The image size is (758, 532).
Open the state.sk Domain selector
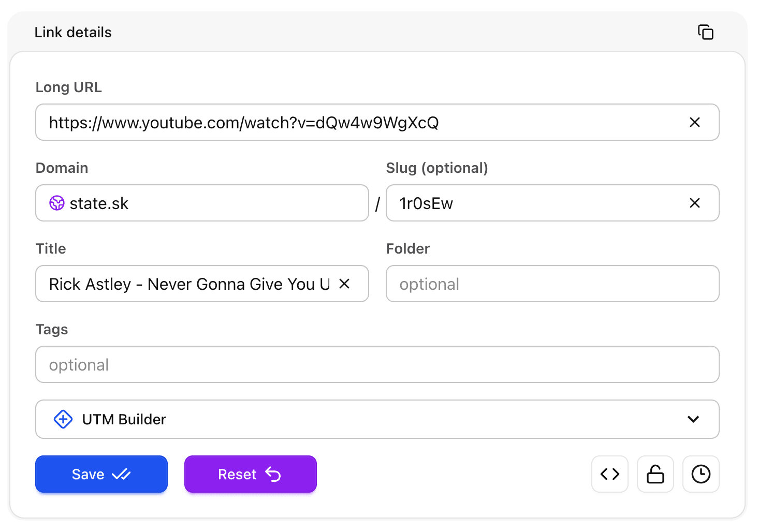coord(202,203)
